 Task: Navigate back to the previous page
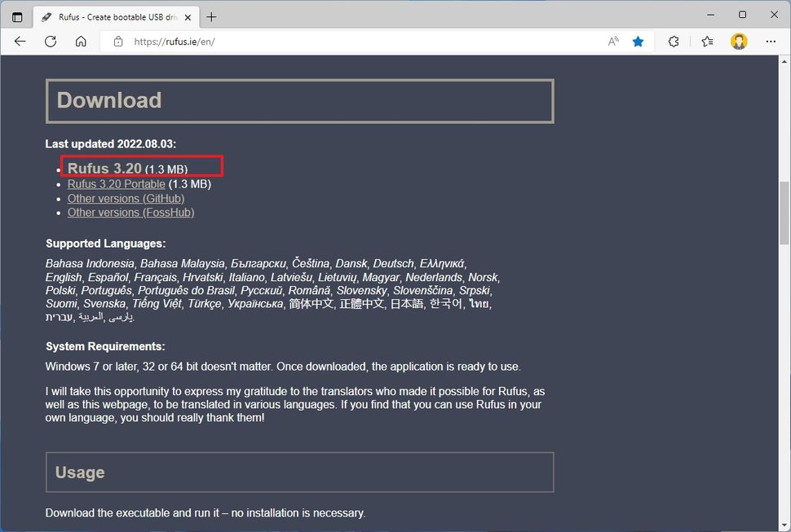[x=20, y=42]
